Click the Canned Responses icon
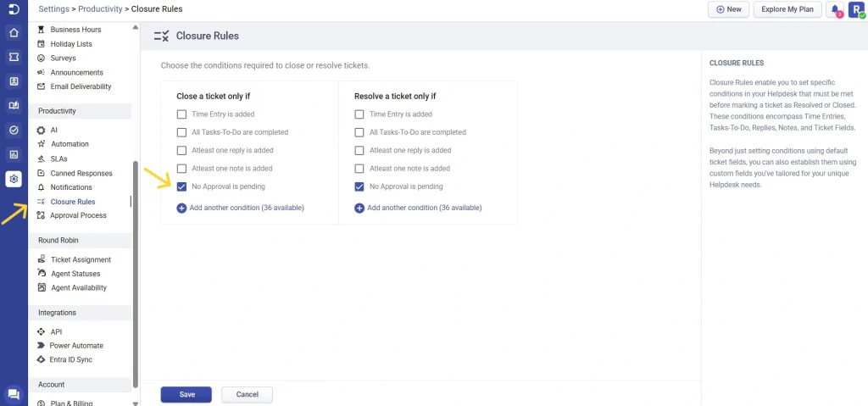The image size is (868, 406). click(x=41, y=174)
